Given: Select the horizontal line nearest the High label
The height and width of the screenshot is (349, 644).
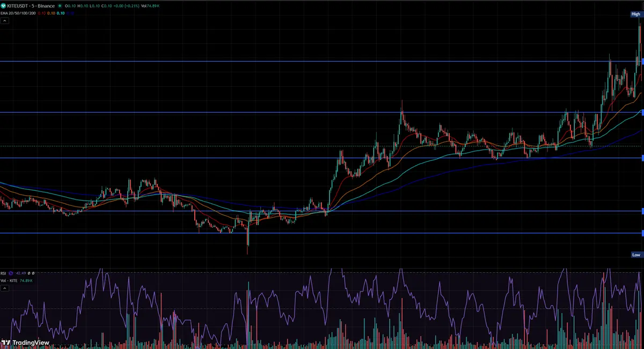Looking at the screenshot, I should tap(322, 61).
